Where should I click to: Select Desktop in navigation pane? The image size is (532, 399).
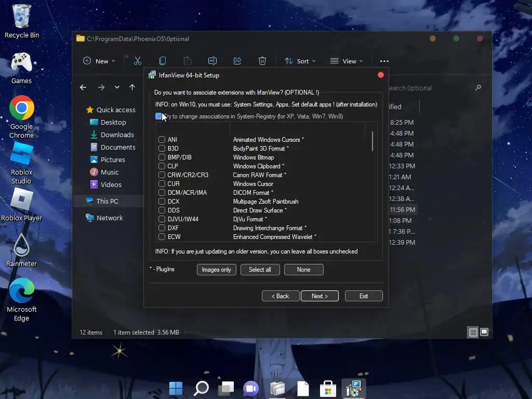click(108, 122)
